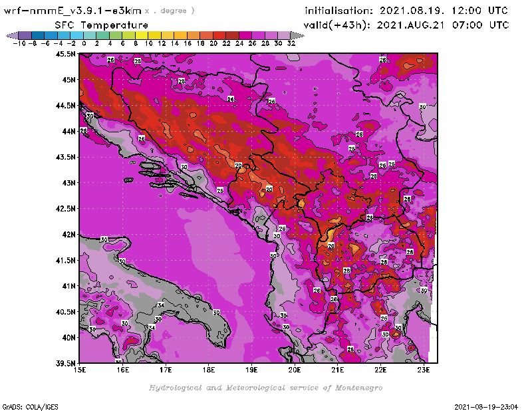The image size is (532, 411).
Task: Click the '20E' longitude axis label
Action: (295, 370)
